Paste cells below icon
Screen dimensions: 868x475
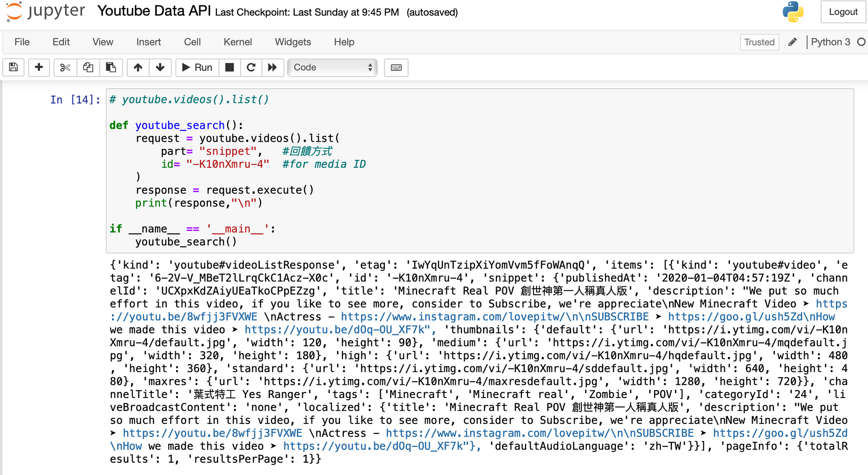[x=111, y=68]
